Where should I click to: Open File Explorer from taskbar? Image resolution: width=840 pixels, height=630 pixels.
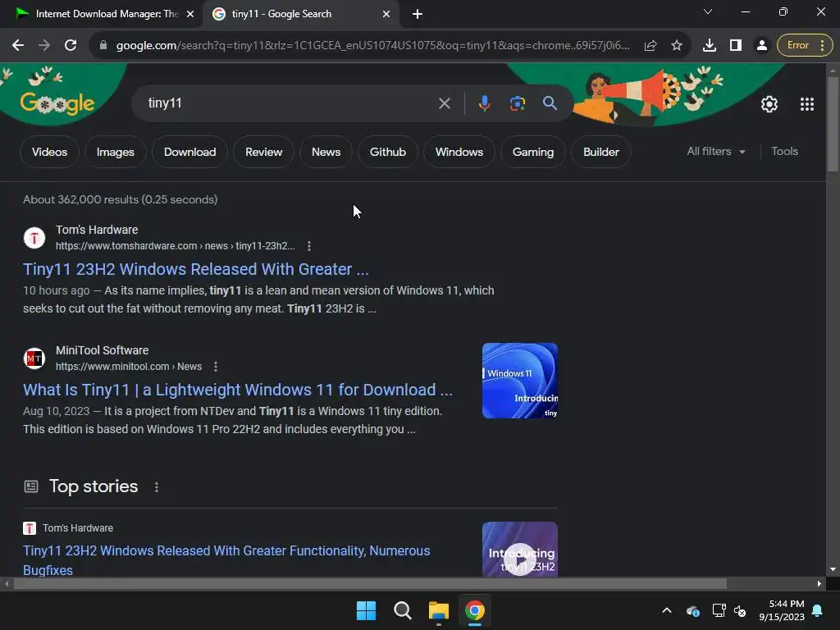coord(439,610)
